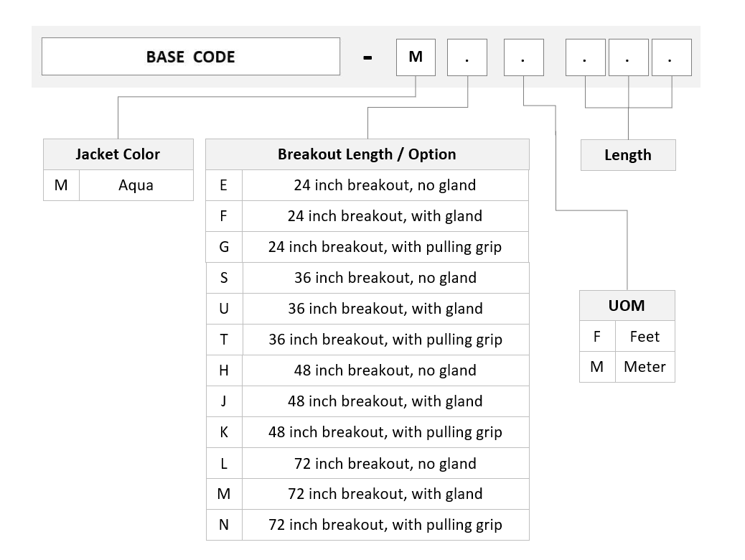The width and height of the screenshot is (745, 560).
Task: Click the UOM table header
Action: 627,306
